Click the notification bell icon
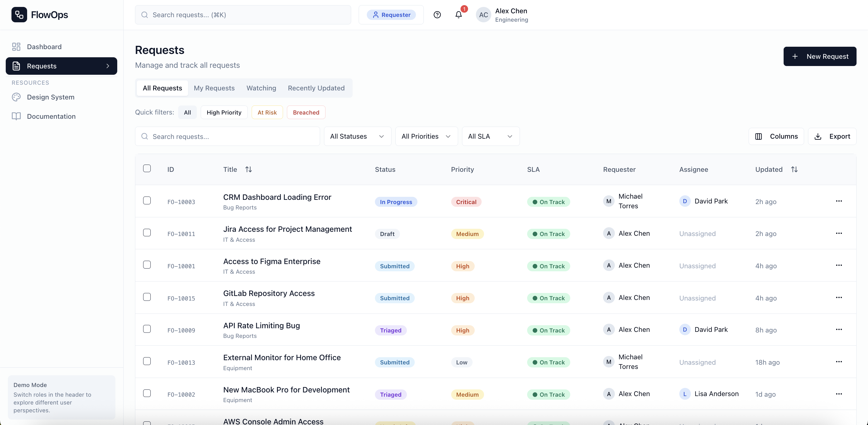Viewport: 868px width, 425px height. pos(458,15)
